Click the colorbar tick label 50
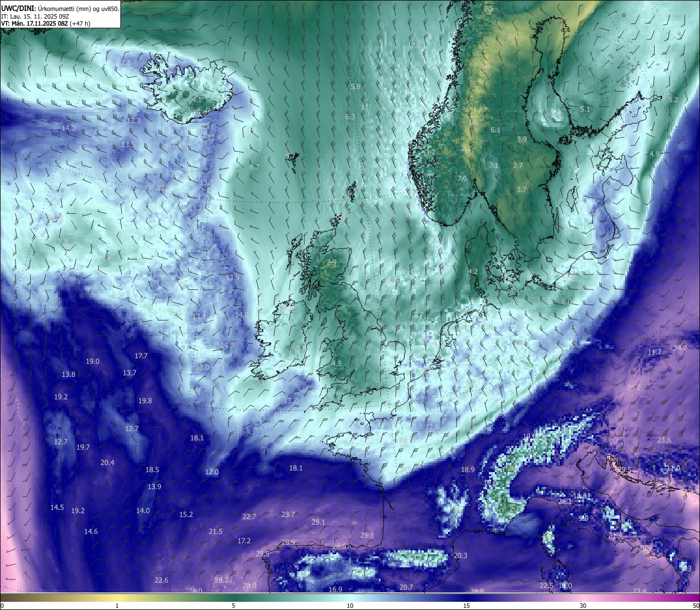 click(695, 606)
